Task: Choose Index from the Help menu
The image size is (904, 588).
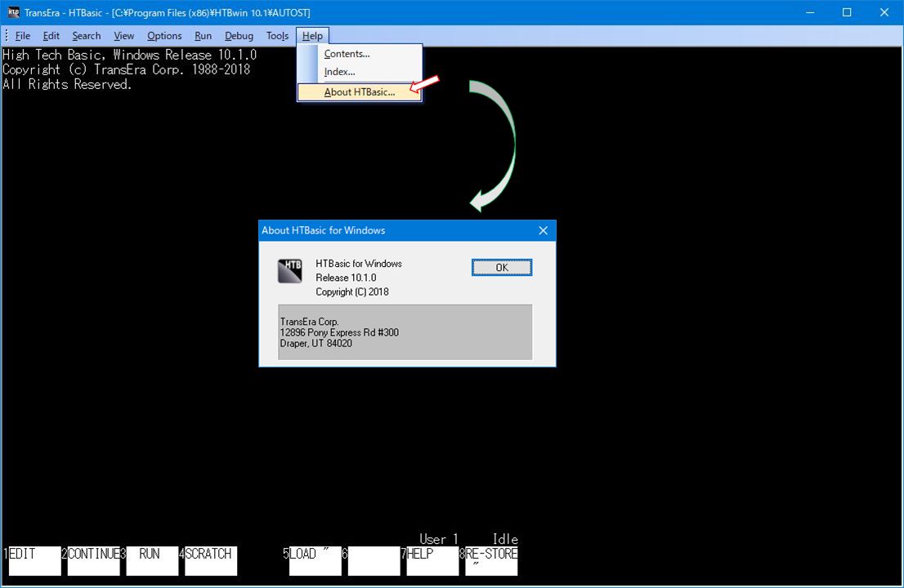Action: (x=360, y=72)
